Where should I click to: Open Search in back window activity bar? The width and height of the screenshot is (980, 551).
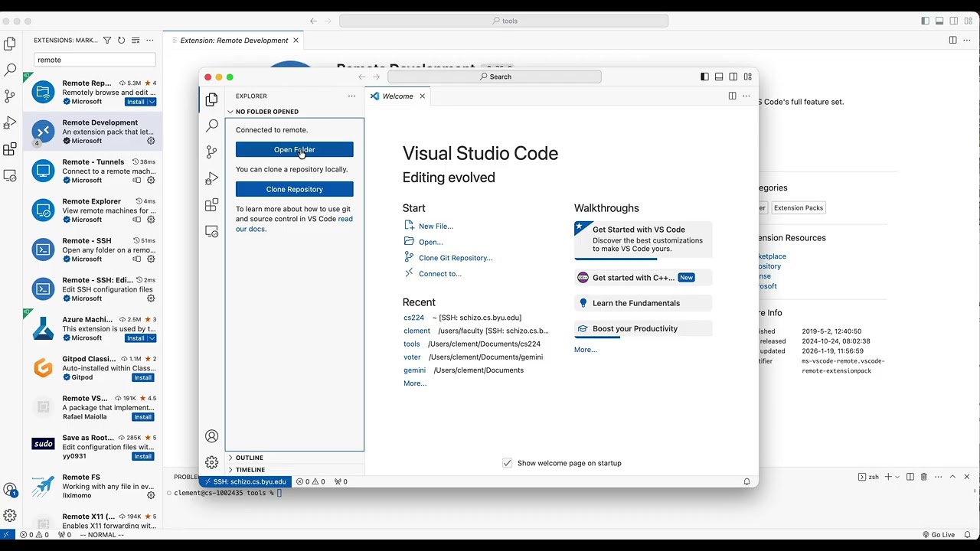(10, 70)
